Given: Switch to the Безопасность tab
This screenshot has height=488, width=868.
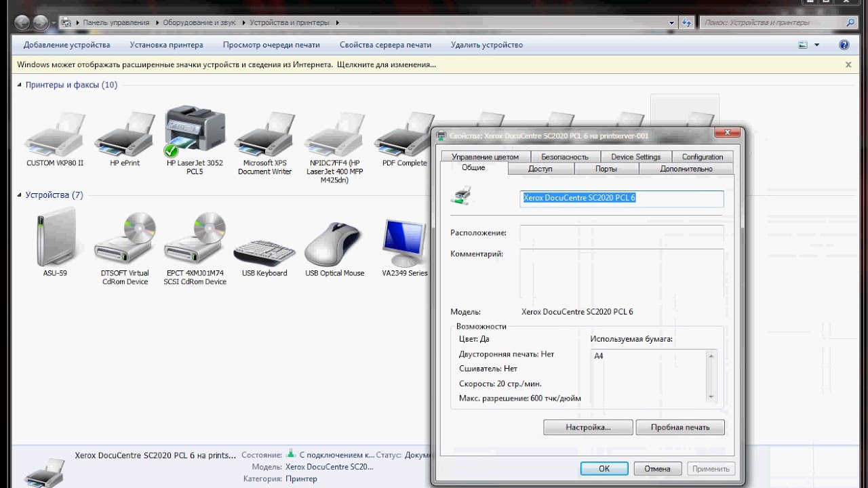Looking at the screenshot, I should pyautogui.click(x=565, y=157).
